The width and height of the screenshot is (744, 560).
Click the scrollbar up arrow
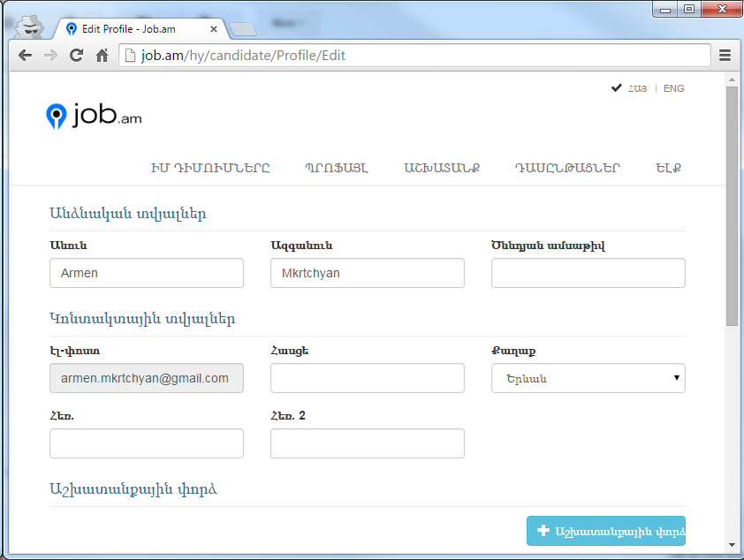point(732,79)
